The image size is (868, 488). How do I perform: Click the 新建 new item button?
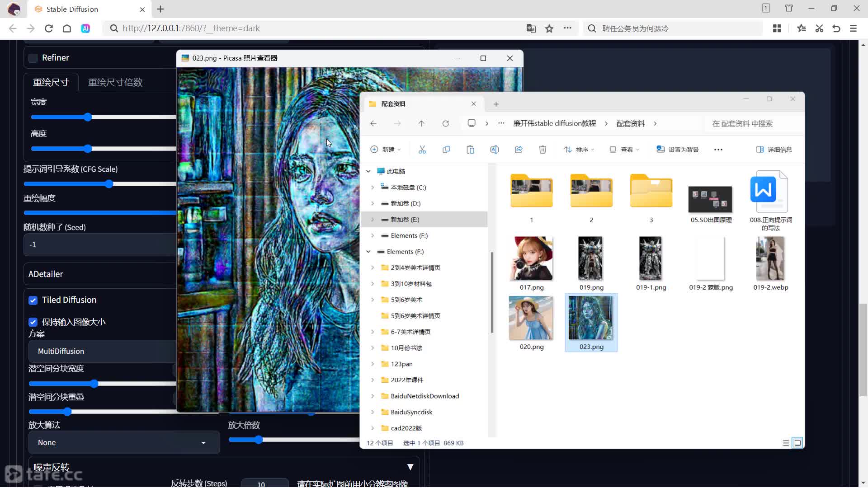tap(386, 149)
